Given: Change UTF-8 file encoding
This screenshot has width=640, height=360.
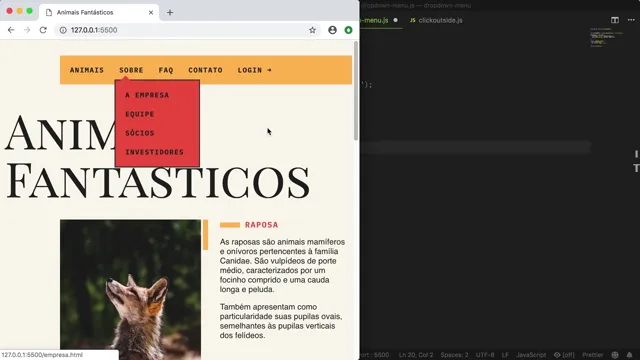Looking at the screenshot, I should pyautogui.click(x=485, y=355).
